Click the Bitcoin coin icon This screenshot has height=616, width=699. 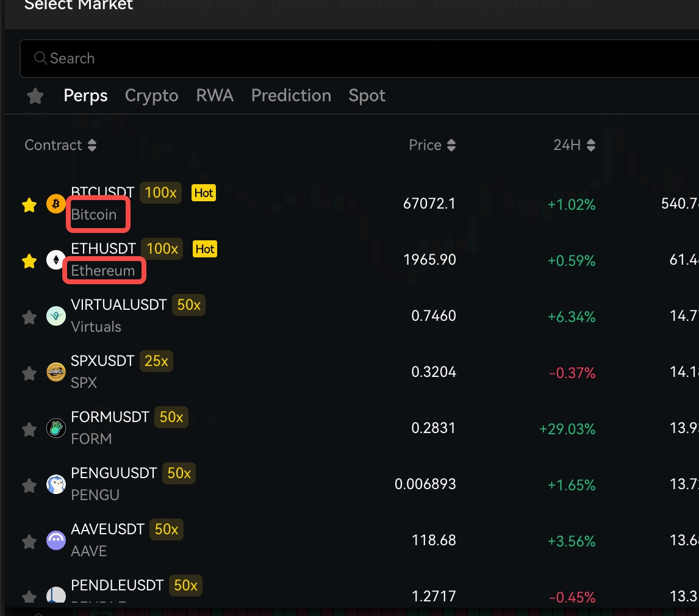click(56, 204)
